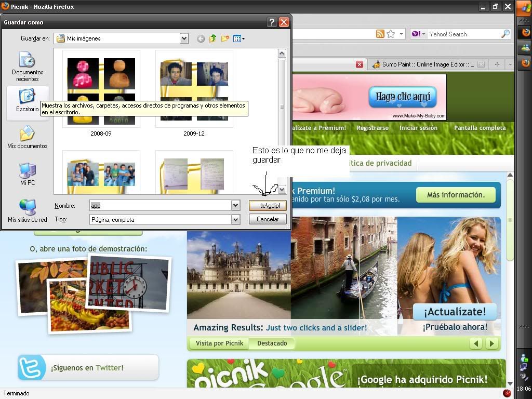Click the Picnik page scrollbar up arrow

[510, 175]
